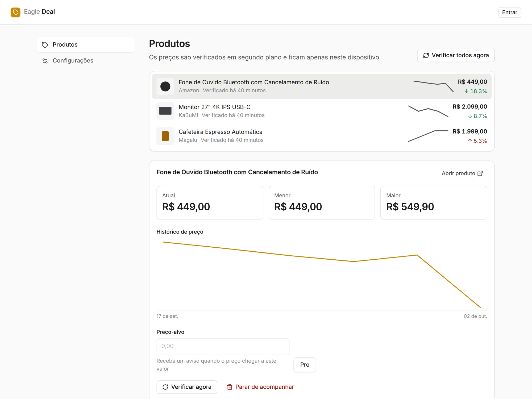Viewport: 532px width, 399px height.
Task: Click the 17 de set. axis label
Action: (167, 316)
